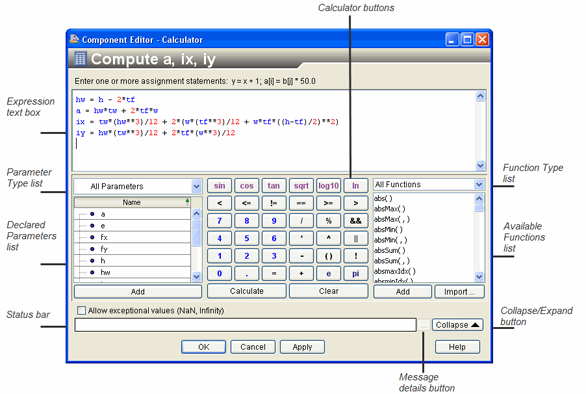Click digit 0 on the calculator

pos(219,274)
